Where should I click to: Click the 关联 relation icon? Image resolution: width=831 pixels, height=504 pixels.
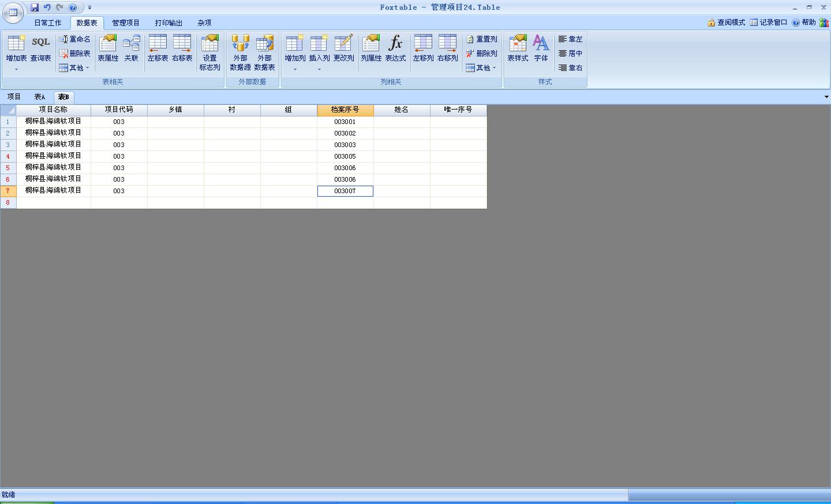(132, 48)
